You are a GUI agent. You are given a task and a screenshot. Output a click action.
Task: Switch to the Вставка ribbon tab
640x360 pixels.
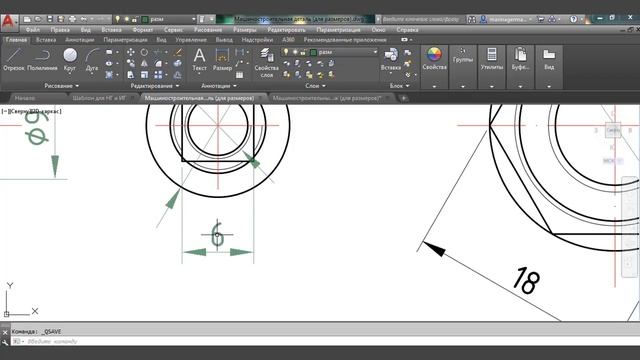coord(46,40)
